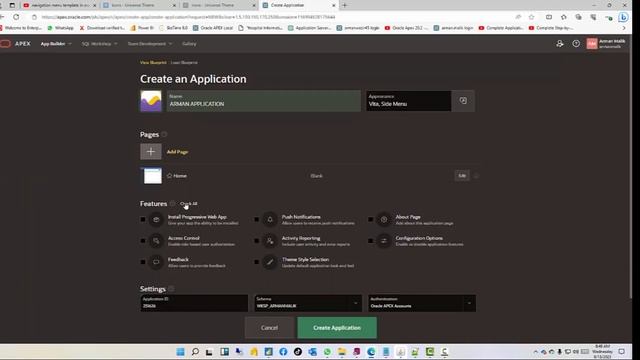Screen dimensions: 640x360
Task: Open Windows taskbar search
Action: (195, 351)
